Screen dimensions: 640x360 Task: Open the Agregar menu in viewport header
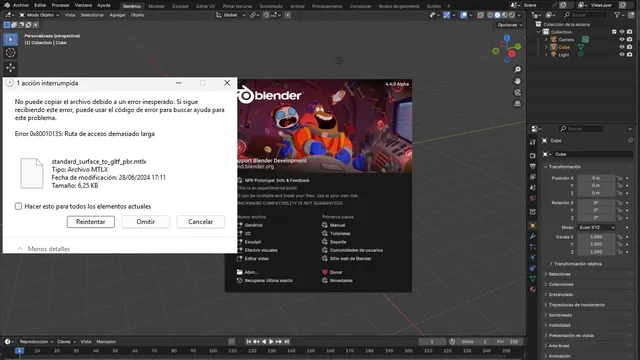117,15
